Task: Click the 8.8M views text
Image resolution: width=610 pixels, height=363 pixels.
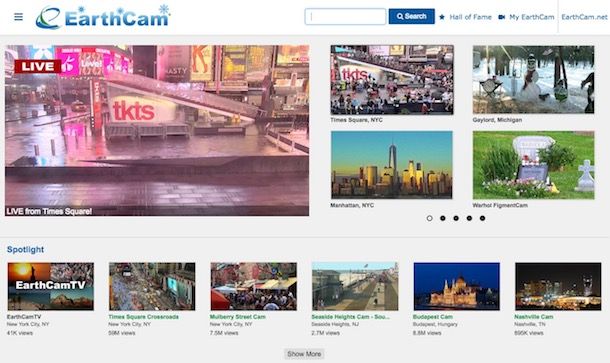Action: (x=427, y=333)
